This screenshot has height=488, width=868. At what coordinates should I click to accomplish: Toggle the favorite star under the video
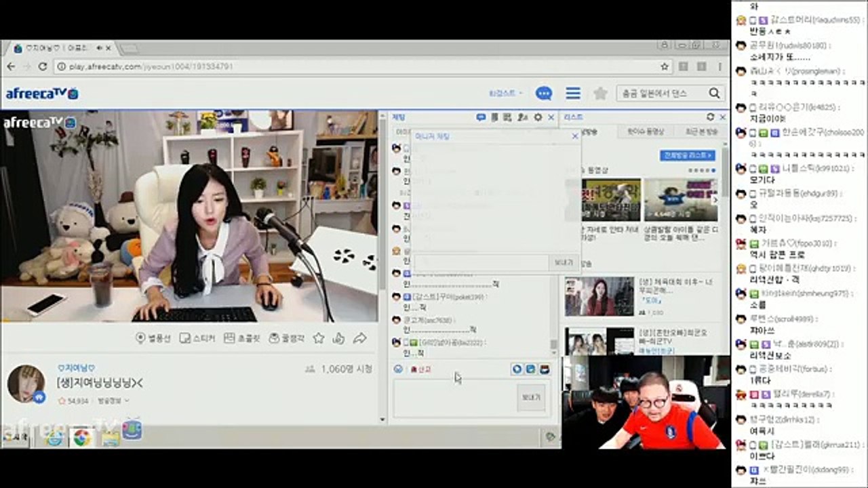click(319, 338)
